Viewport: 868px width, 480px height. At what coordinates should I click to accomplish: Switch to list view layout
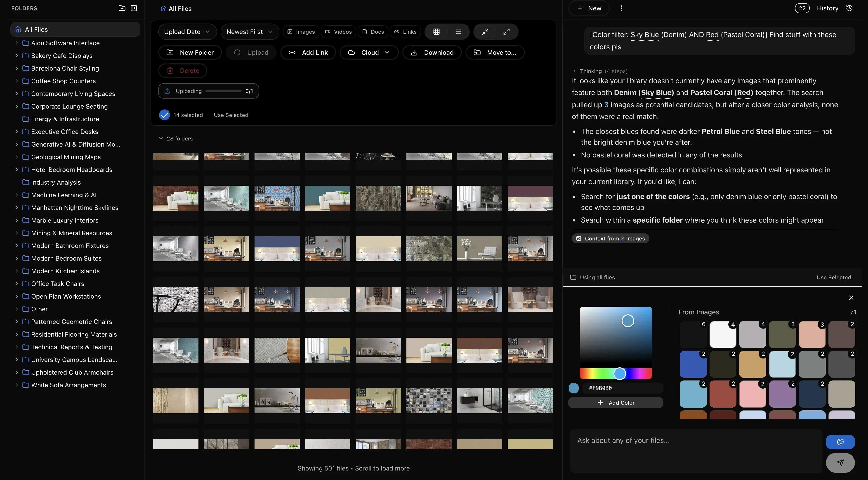tap(458, 31)
